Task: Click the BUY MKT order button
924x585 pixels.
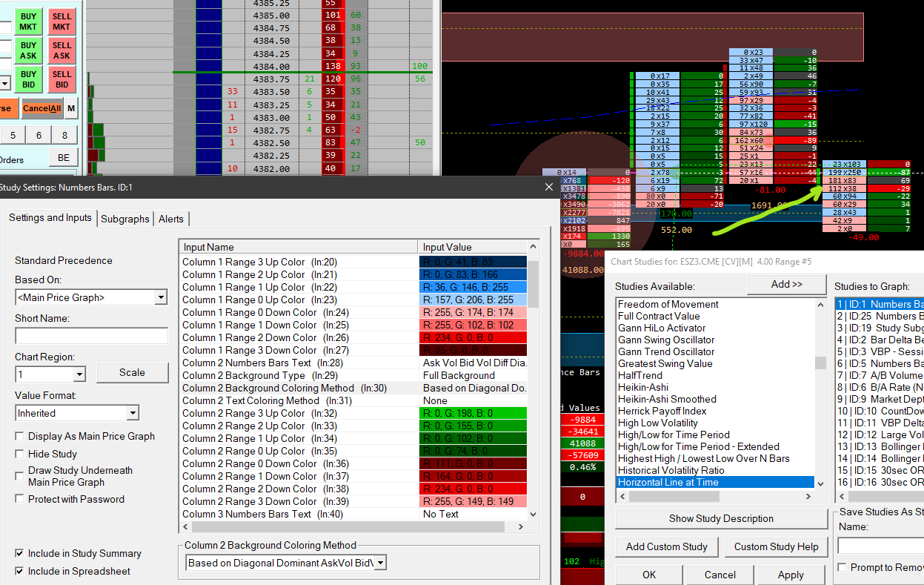Action: pos(28,22)
